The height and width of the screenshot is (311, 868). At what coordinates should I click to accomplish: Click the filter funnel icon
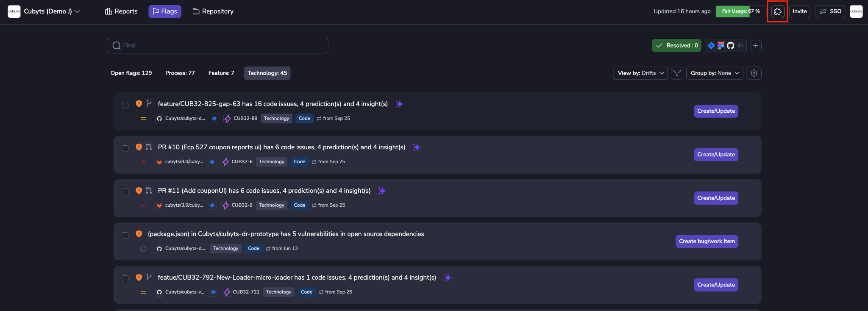point(677,73)
